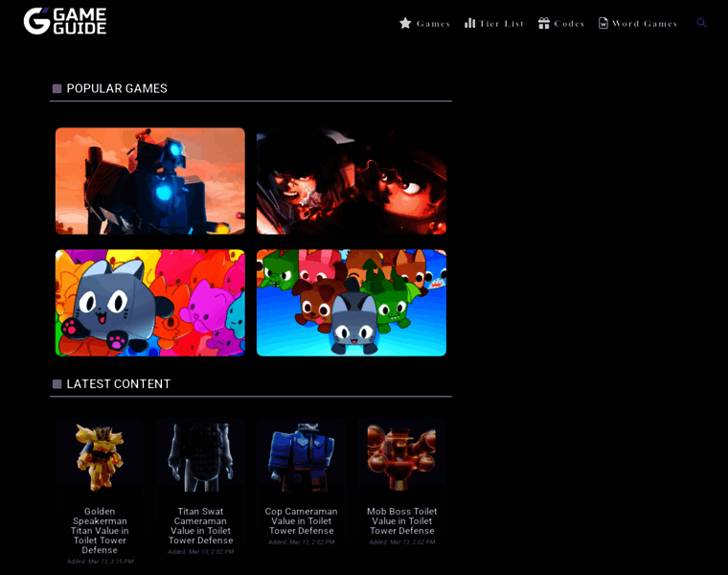Open the red anime fighters game thumbnail
Image resolution: width=728 pixels, height=575 pixels.
tap(352, 181)
